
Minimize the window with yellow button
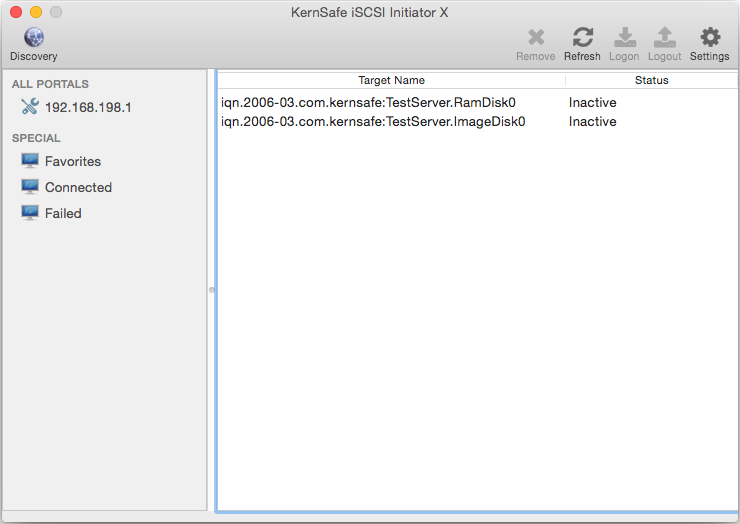click(x=36, y=12)
